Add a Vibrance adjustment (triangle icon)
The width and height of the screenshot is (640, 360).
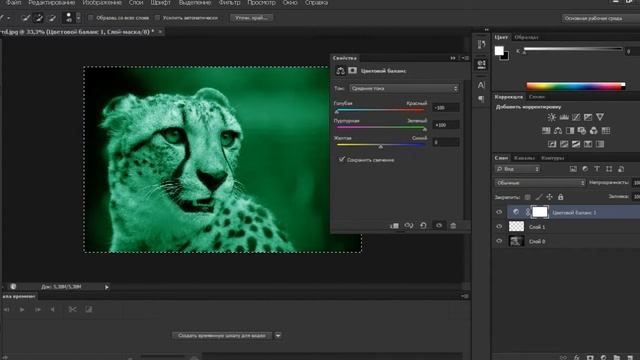(x=600, y=117)
